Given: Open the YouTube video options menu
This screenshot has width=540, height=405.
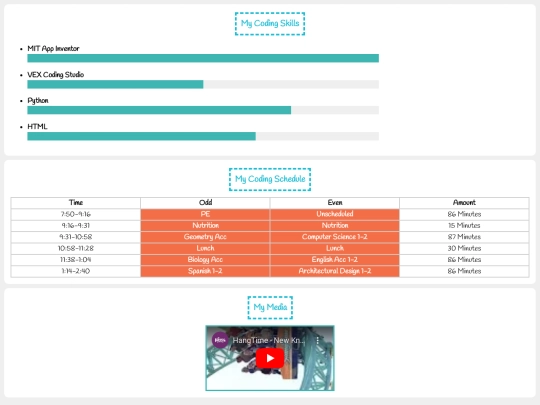Looking at the screenshot, I should point(318,340).
